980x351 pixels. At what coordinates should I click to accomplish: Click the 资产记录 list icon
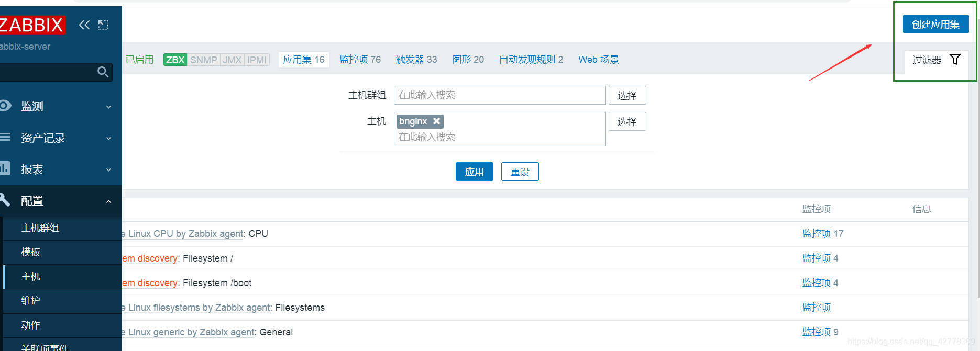click(5, 137)
